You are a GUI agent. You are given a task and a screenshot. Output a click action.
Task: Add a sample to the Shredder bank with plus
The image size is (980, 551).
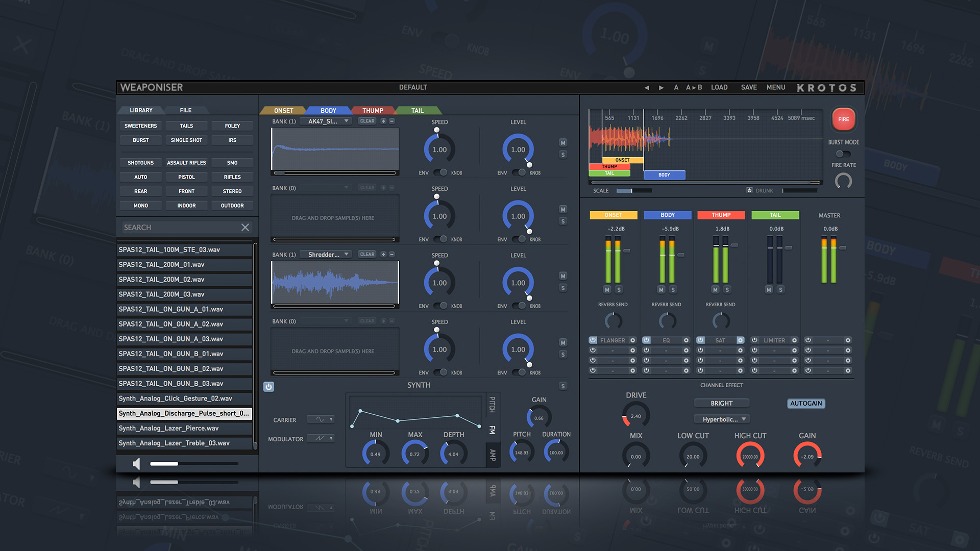(383, 254)
